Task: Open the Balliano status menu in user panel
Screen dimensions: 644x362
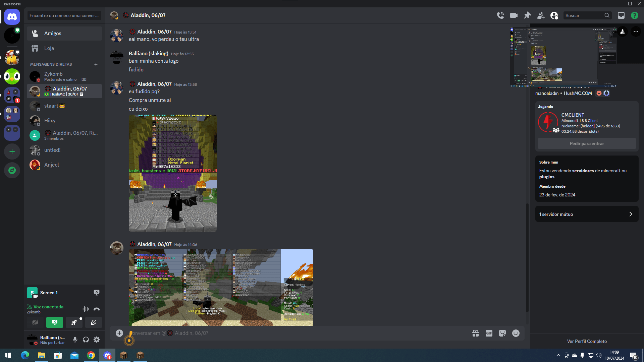Action: click(x=48, y=340)
